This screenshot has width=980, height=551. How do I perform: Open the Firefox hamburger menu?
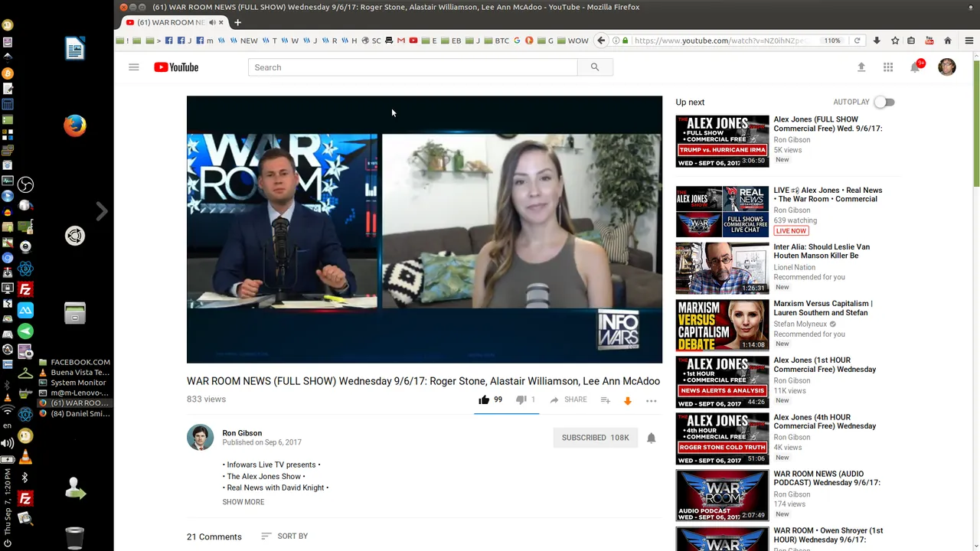[969, 41]
